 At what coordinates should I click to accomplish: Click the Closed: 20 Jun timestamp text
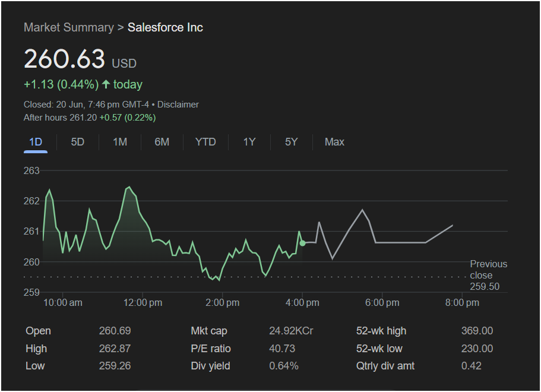point(86,105)
